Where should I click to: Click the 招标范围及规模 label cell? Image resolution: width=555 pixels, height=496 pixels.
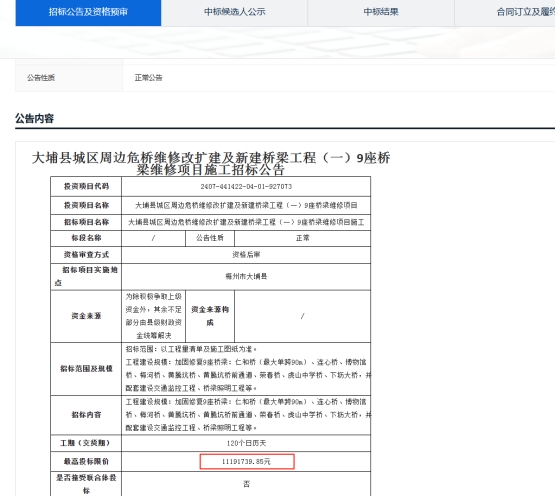[86, 369]
